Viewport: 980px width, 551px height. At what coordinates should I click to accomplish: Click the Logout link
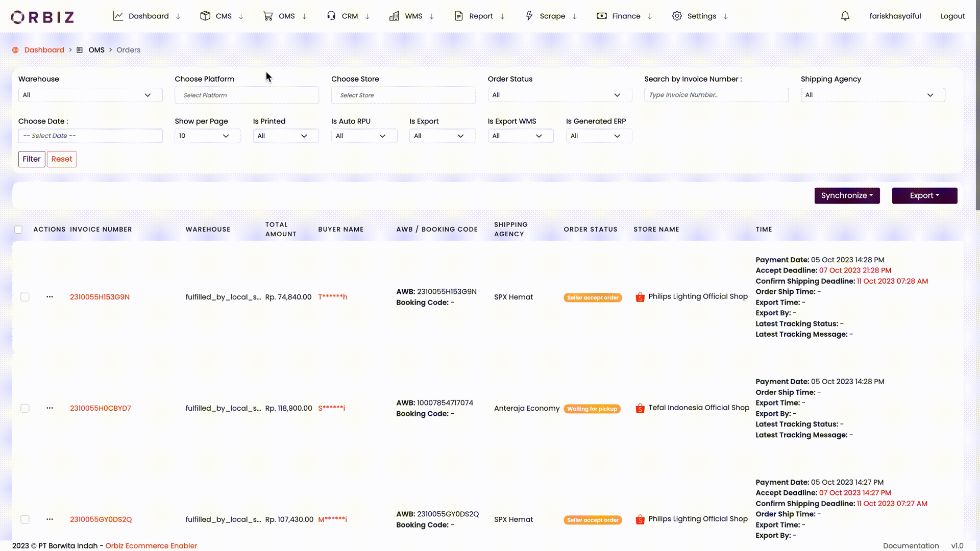click(x=952, y=16)
